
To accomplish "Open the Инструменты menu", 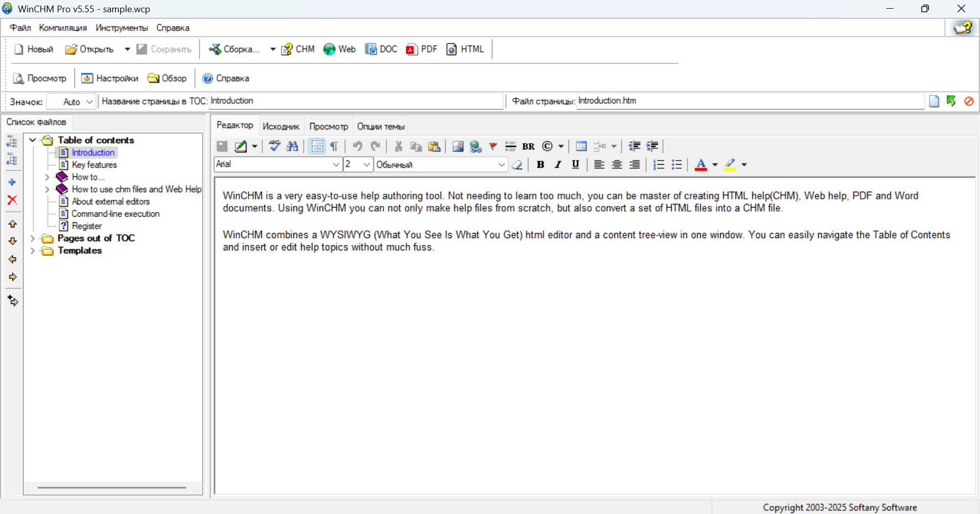I will (121, 28).
